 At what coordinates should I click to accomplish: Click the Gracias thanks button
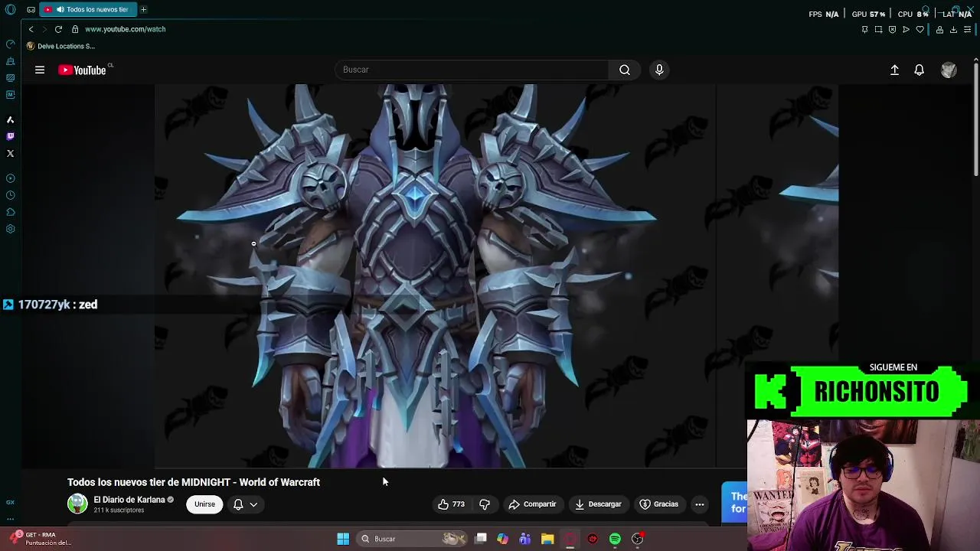click(659, 504)
